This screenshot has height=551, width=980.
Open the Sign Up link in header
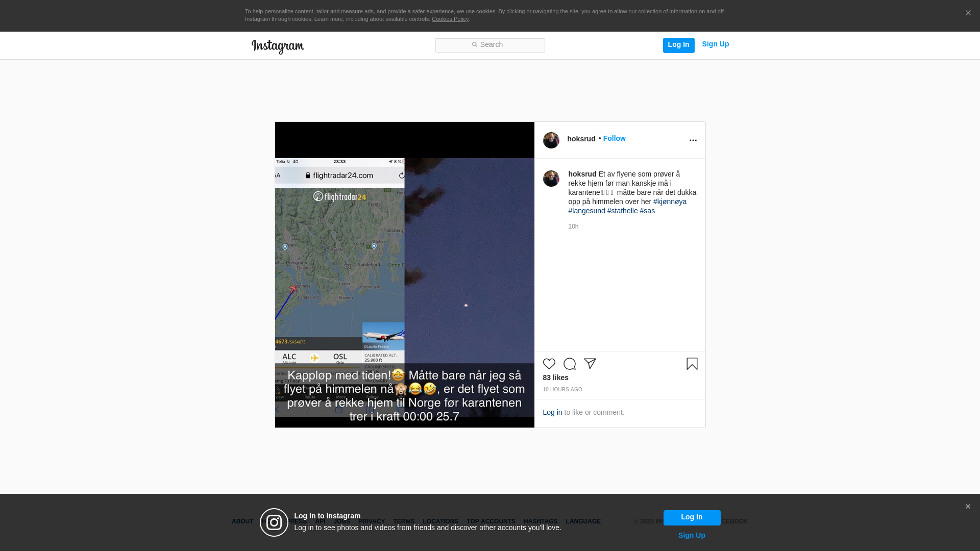click(715, 44)
